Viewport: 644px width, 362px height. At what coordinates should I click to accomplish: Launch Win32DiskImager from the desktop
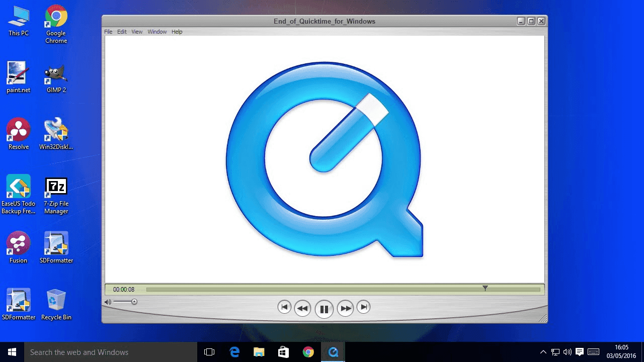[x=55, y=130]
